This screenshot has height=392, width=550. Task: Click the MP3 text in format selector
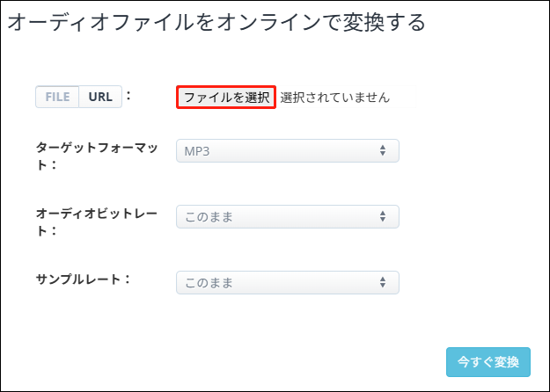tap(197, 151)
